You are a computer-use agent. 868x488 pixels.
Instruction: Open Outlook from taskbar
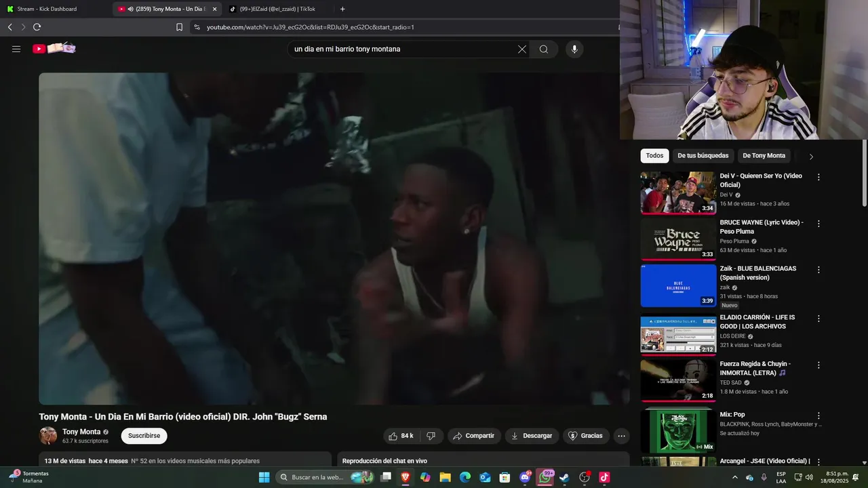tap(485, 477)
